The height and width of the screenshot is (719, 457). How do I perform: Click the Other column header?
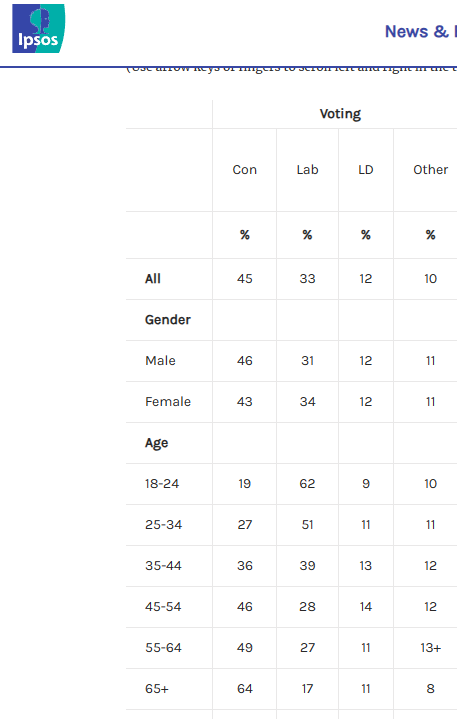(x=430, y=170)
